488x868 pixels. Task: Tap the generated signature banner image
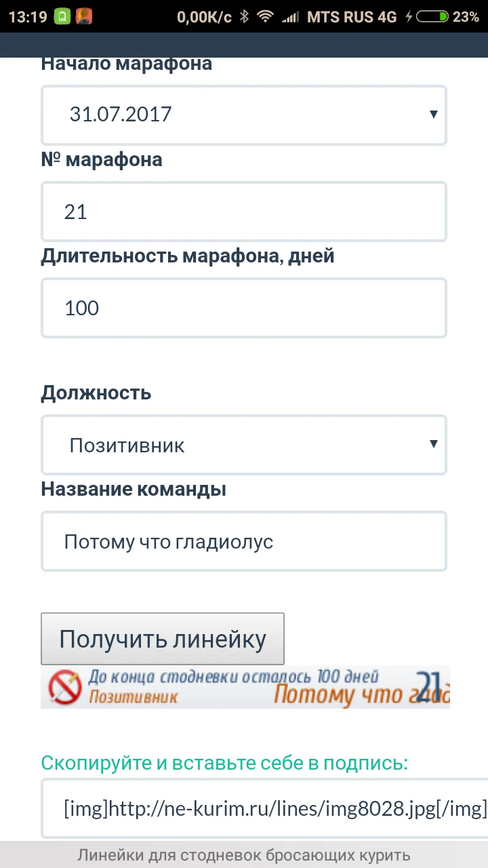point(244,686)
